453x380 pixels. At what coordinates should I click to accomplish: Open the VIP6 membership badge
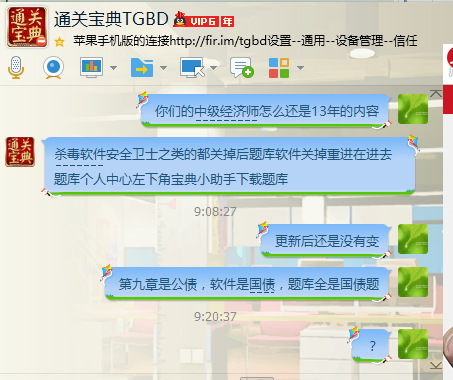tap(203, 22)
